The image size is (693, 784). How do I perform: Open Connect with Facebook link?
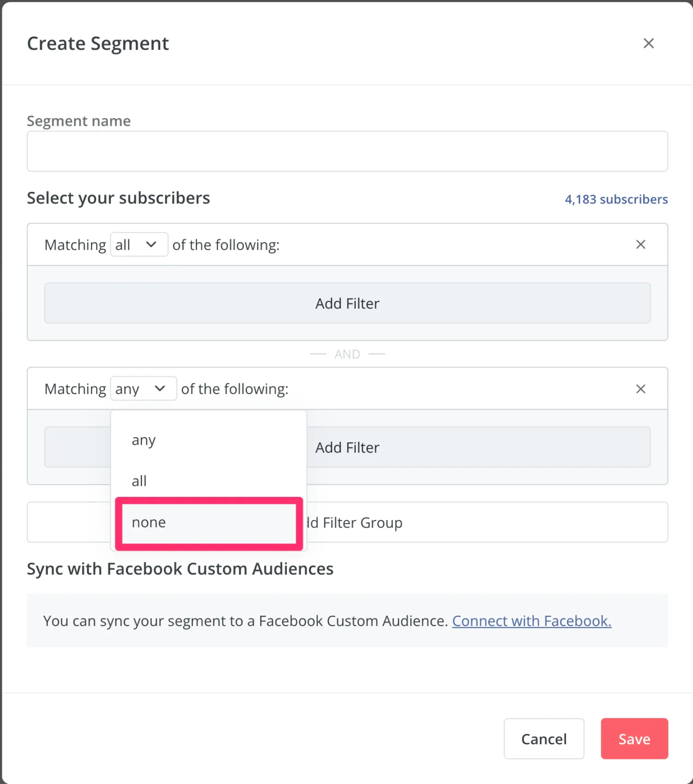pyautogui.click(x=531, y=621)
